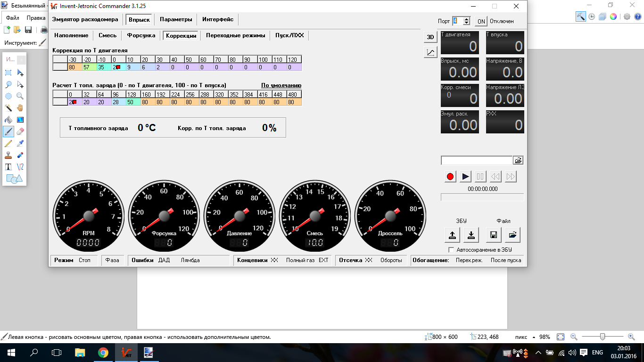
Task: Enable Автосохранение в ЭБУ checkbox
Action: (451, 250)
